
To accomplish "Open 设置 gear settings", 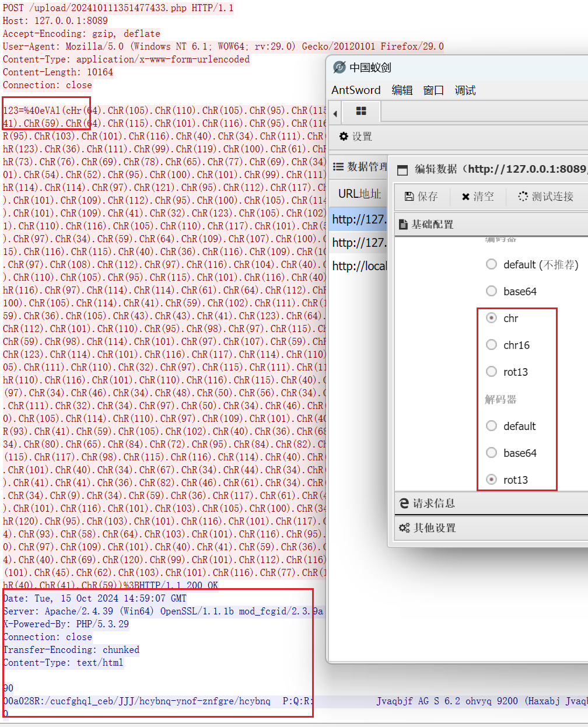I will pos(355,137).
